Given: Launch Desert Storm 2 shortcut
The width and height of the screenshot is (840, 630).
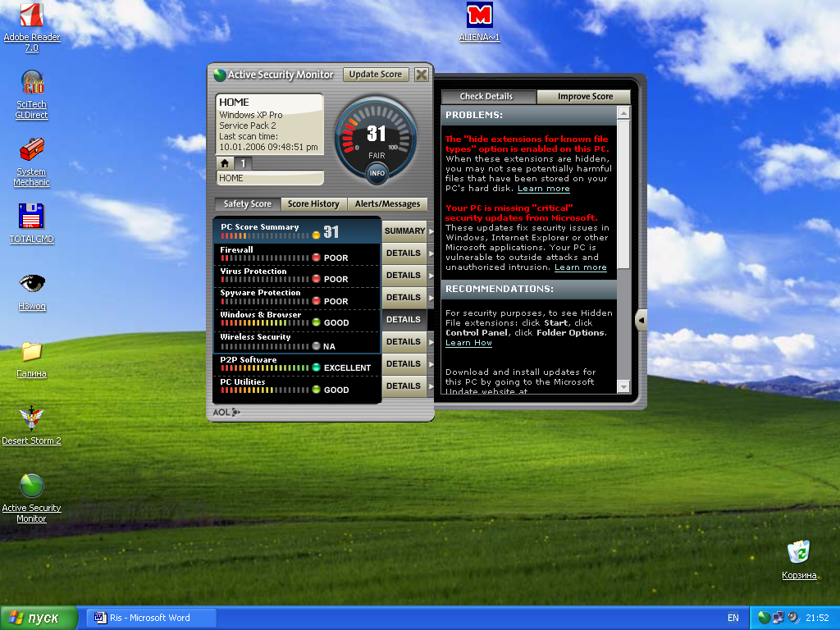Looking at the screenshot, I should tap(32, 427).
